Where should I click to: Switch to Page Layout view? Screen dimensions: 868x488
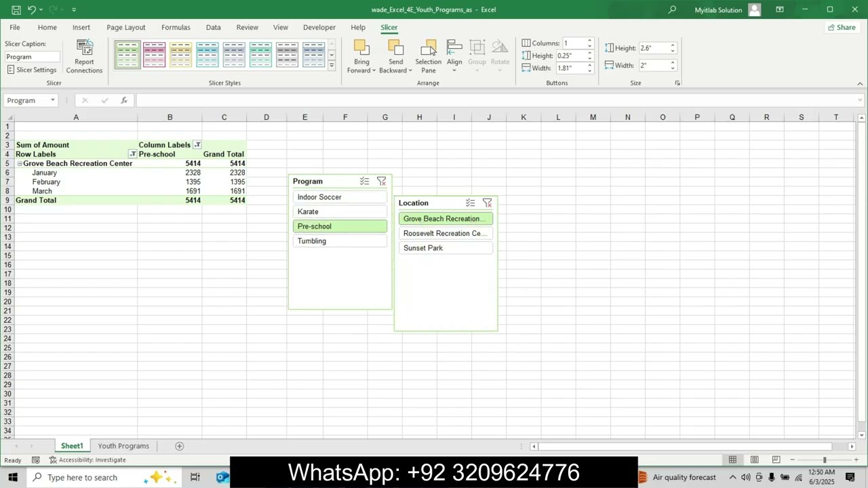754,460
